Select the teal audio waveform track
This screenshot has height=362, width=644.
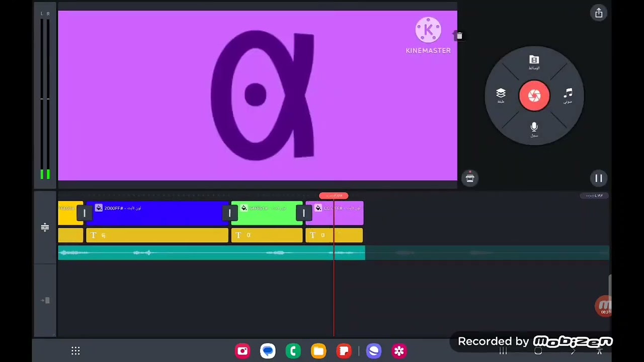[211, 253]
